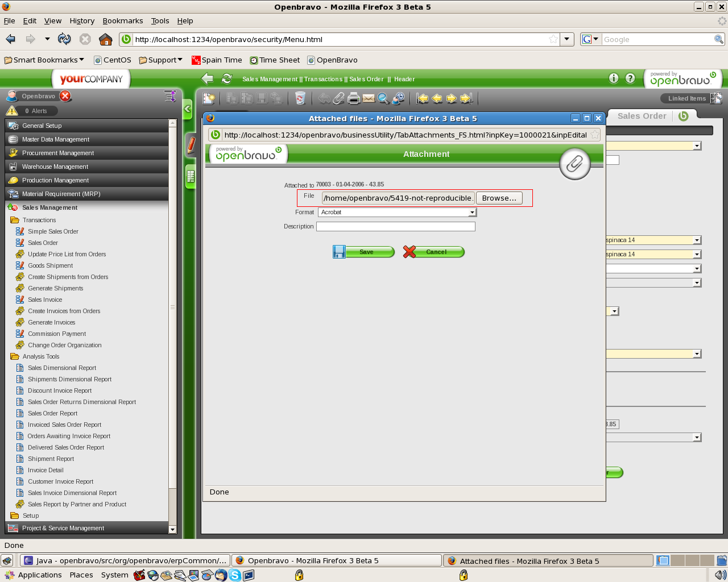Open the paperclip attachments toolbar icon

point(339,98)
